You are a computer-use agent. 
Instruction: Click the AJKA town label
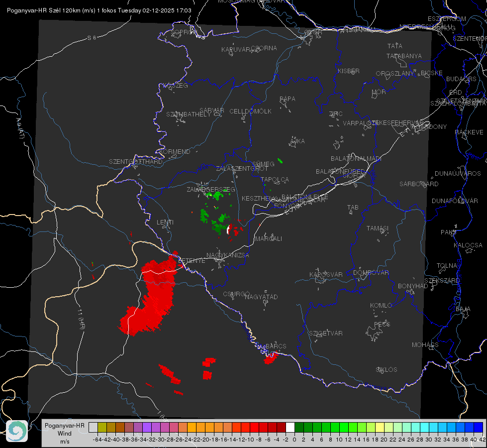pos(297,141)
